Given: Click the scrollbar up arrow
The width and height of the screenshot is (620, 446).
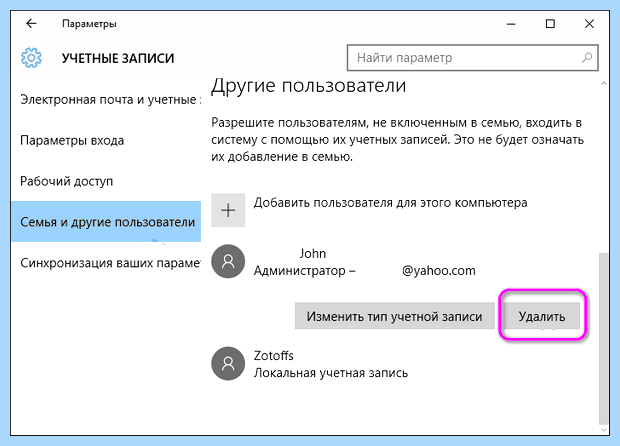Looking at the screenshot, I should [x=604, y=83].
